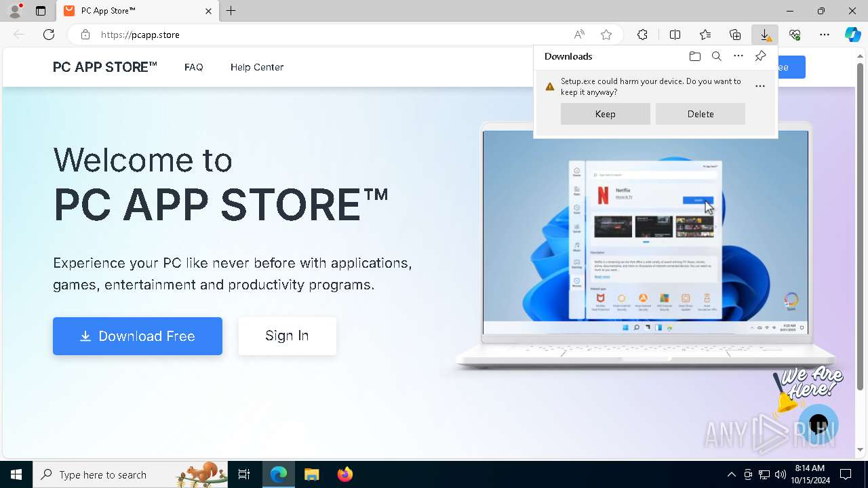The image size is (868, 488).
Task: Click the blue Download Free button
Action: (138, 336)
